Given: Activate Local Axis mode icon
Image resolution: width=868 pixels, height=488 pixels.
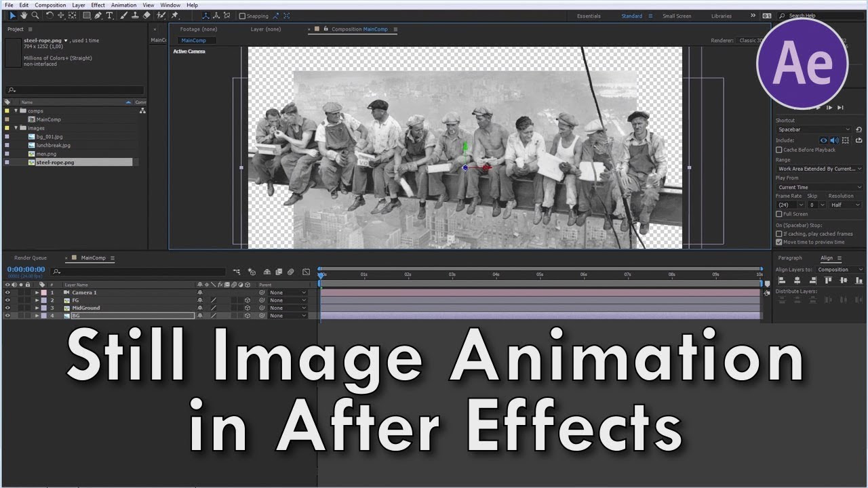Looking at the screenshot, I should coord(205,16).
